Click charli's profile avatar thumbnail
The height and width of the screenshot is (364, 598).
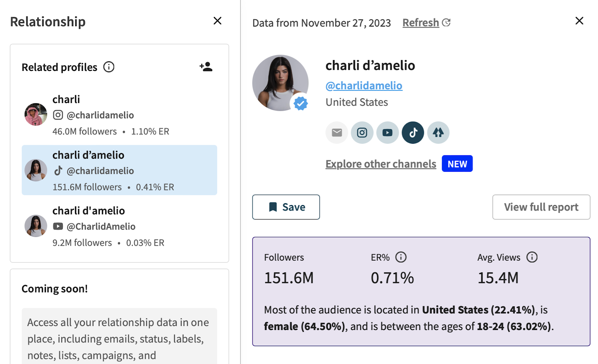(x=36, y=114)
